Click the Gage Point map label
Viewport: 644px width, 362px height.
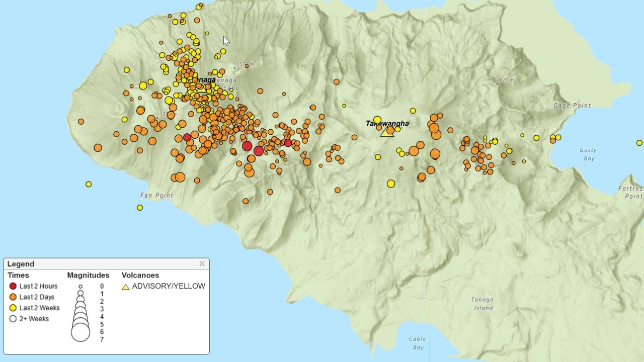click(572, 106)
